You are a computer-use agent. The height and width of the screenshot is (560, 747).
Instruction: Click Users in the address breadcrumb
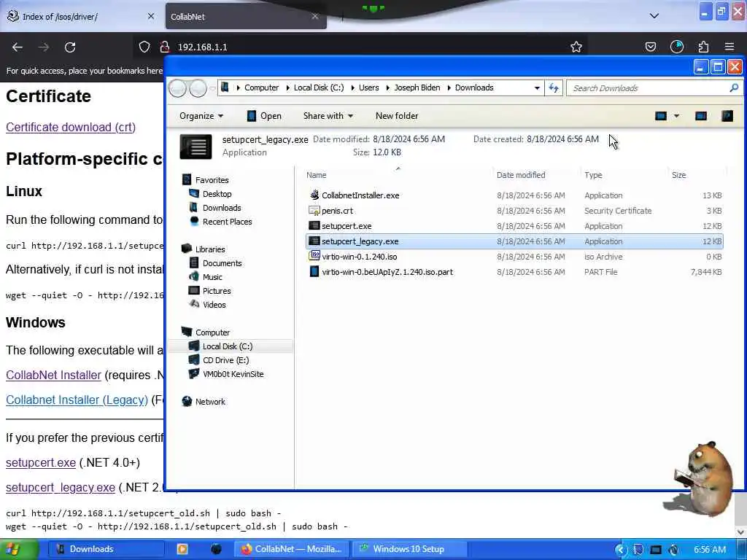pos(368,87)
